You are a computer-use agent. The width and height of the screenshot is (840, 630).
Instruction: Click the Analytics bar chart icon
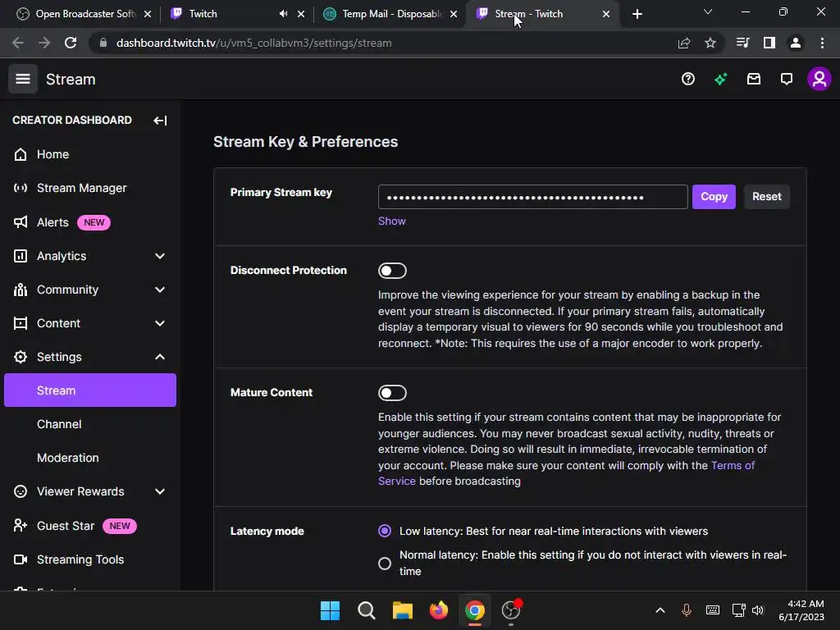click(x=21, y=256)
